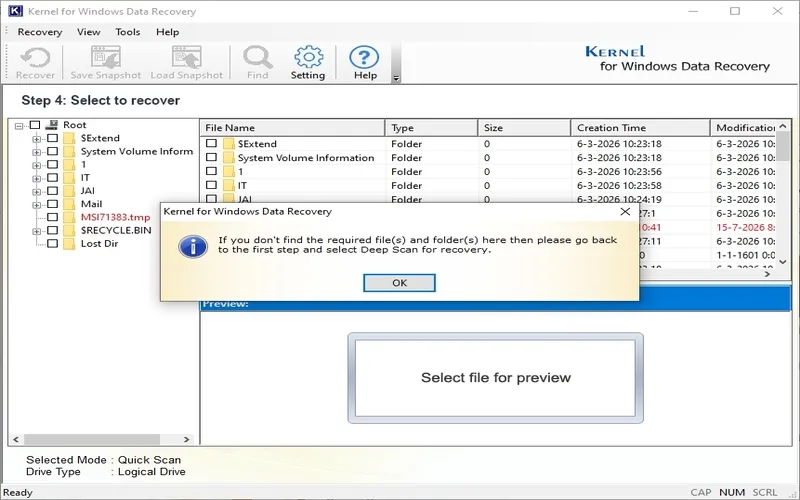Screen dimensions: 800x500
Task: Click file list vertical scrollbar down arrow
Action: [x=783, y=262]
